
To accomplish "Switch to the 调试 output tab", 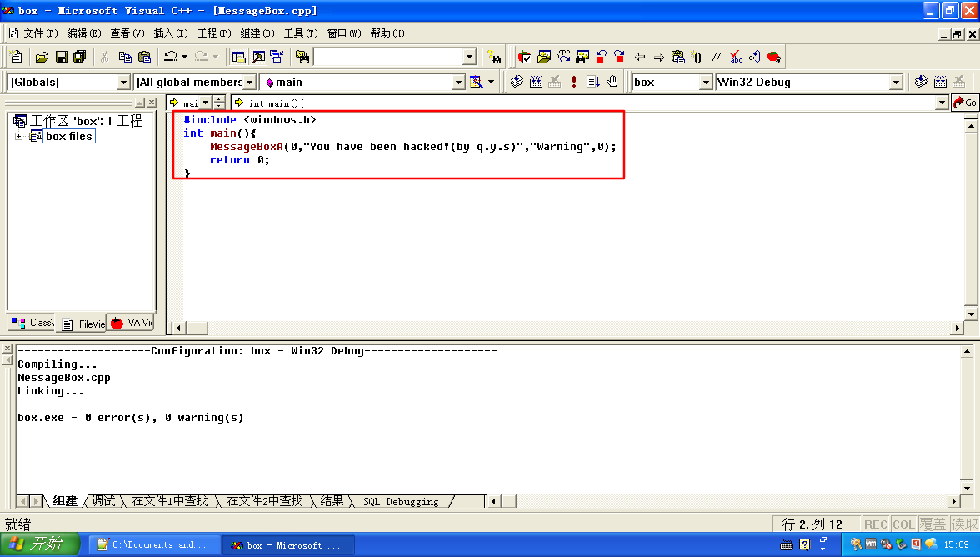I will point(103,501).
